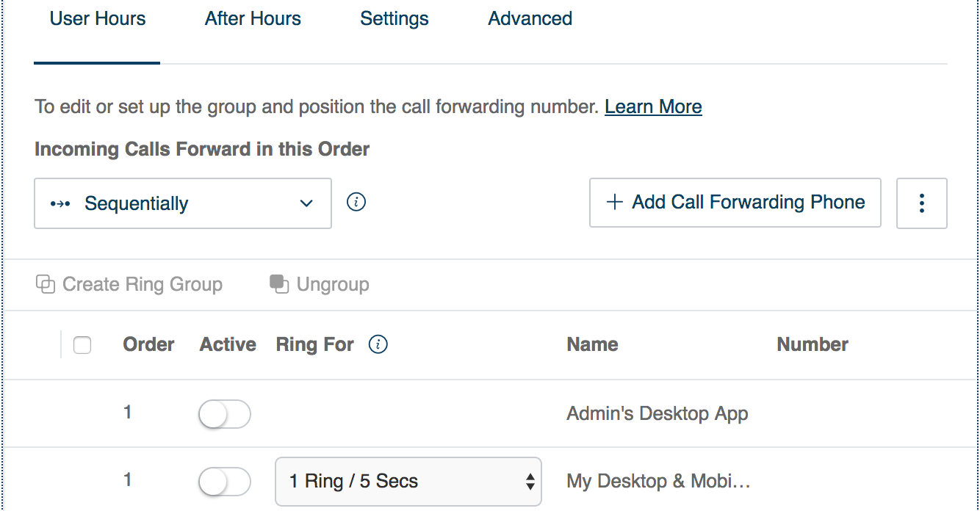Viewport: 980px width, 511px height.
Task: Open the 1 Ring / 5 Secs dropdown
Action: [408, 482]
